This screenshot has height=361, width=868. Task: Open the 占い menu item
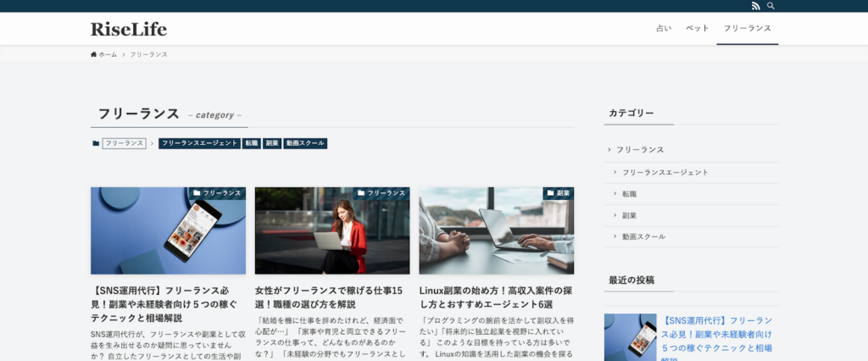tap(663, 29)
